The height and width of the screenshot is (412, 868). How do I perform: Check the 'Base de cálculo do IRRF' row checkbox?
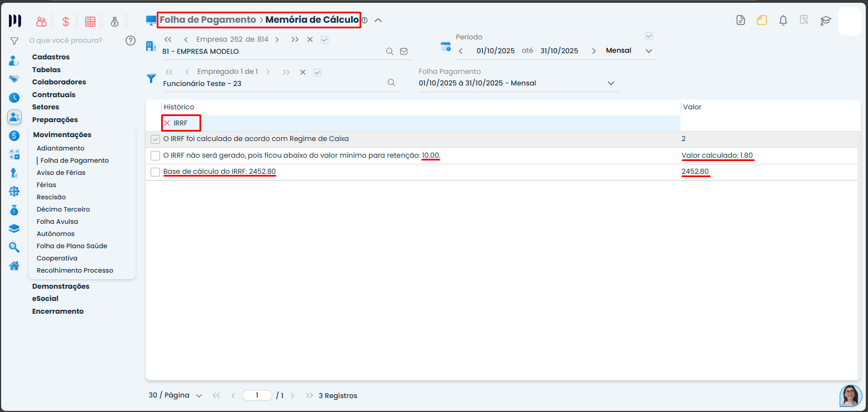(x=156, y=172)
